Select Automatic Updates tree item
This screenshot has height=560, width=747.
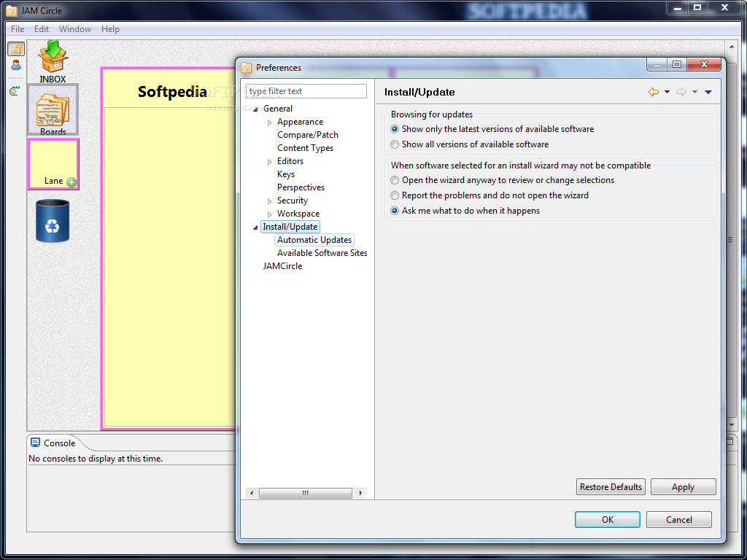tap(314, 239)
